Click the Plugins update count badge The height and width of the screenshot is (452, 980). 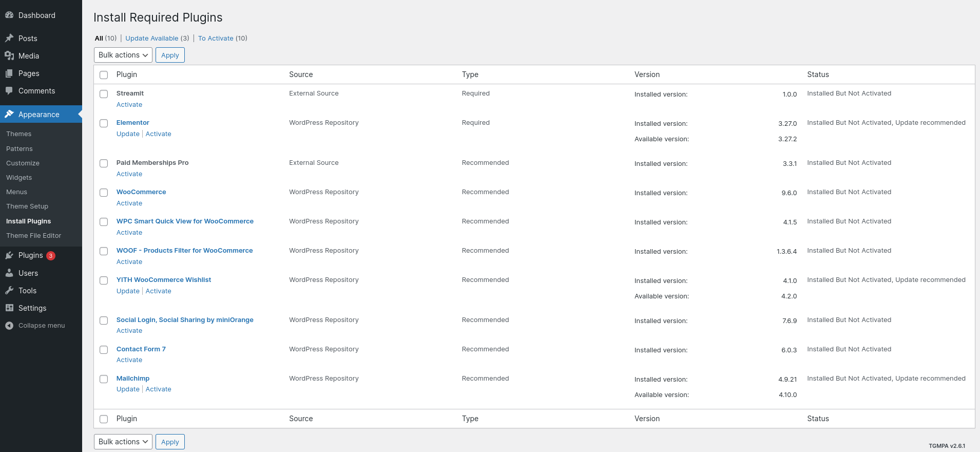click(51, 256)
